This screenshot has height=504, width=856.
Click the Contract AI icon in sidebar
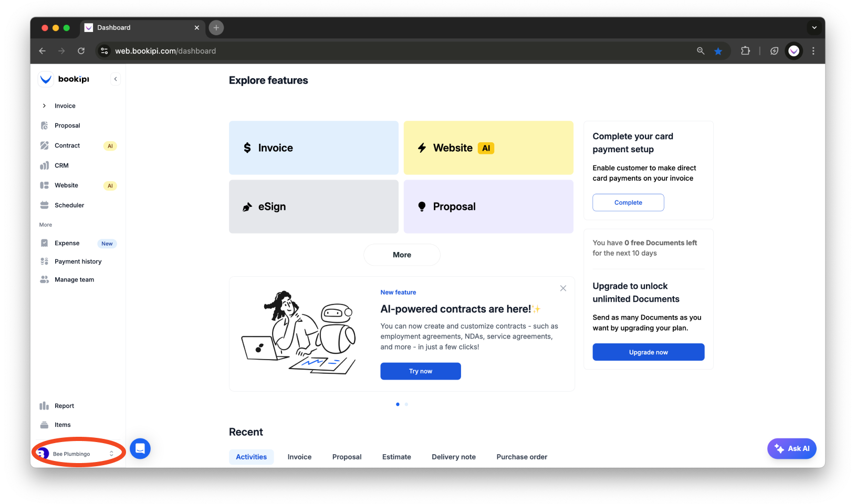pos(45,145)
